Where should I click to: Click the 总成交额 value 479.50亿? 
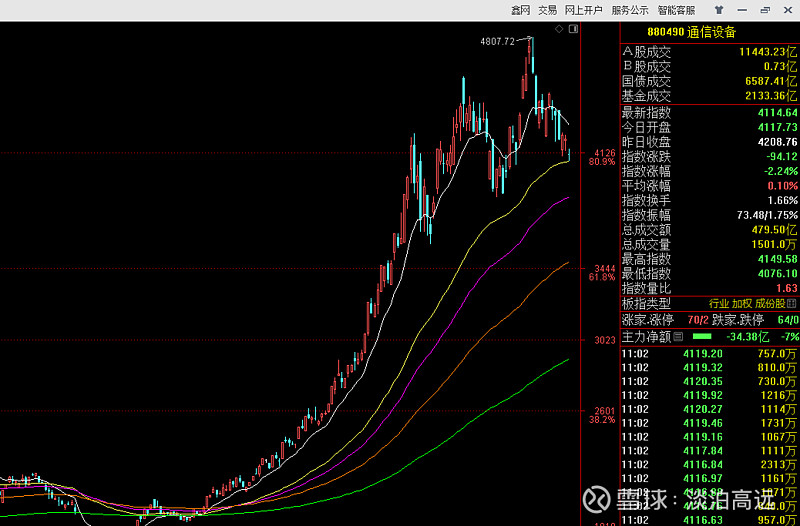pyautogui.click(x=774, y=230)
